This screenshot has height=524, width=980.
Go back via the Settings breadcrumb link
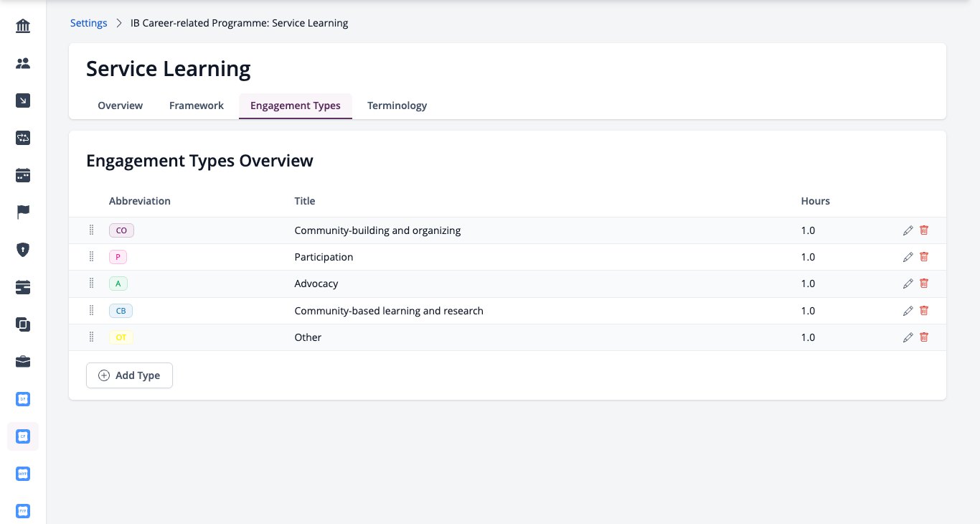(x=89, y=23)
